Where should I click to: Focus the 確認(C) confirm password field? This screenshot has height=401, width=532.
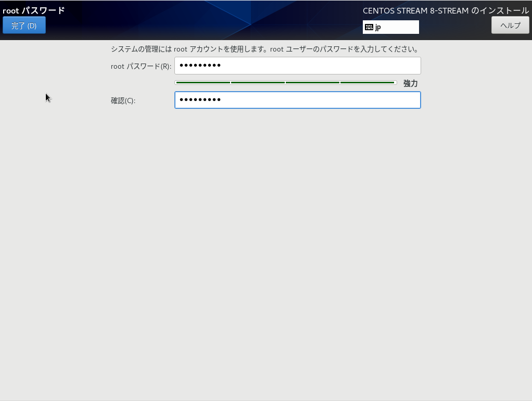coord(298,100)
